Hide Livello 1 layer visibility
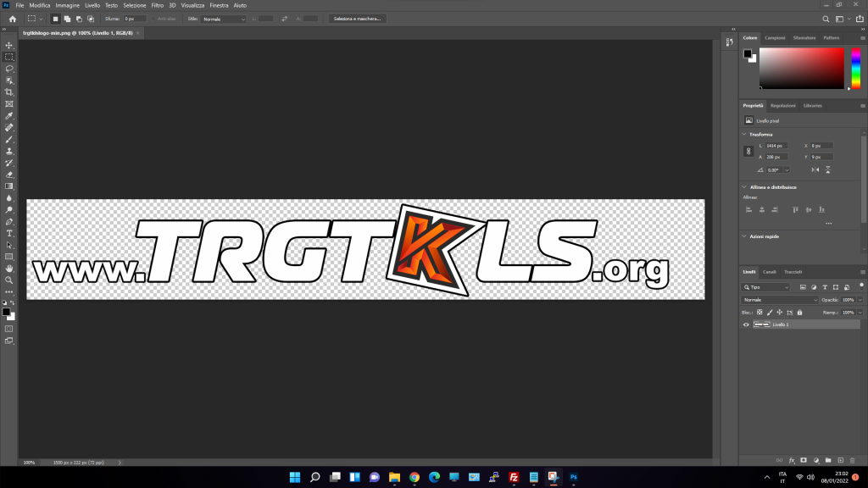The height and width of the screenshot is (488, 868). coord(746,324)
